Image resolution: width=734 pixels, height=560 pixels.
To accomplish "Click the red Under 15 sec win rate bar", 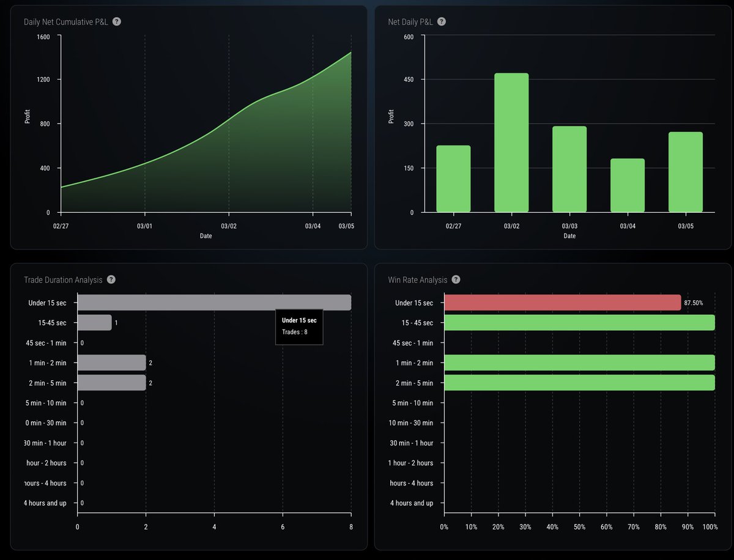I will coord(563,303).
